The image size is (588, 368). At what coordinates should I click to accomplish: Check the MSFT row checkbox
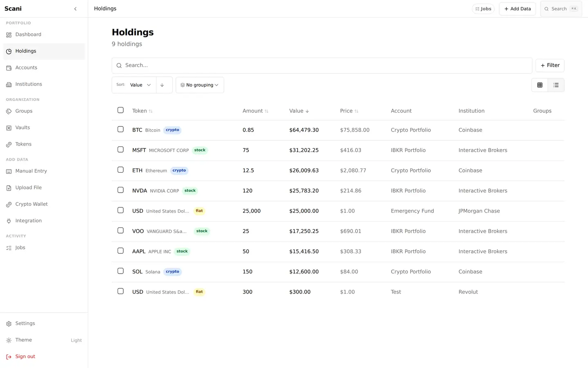pos(120,149)
